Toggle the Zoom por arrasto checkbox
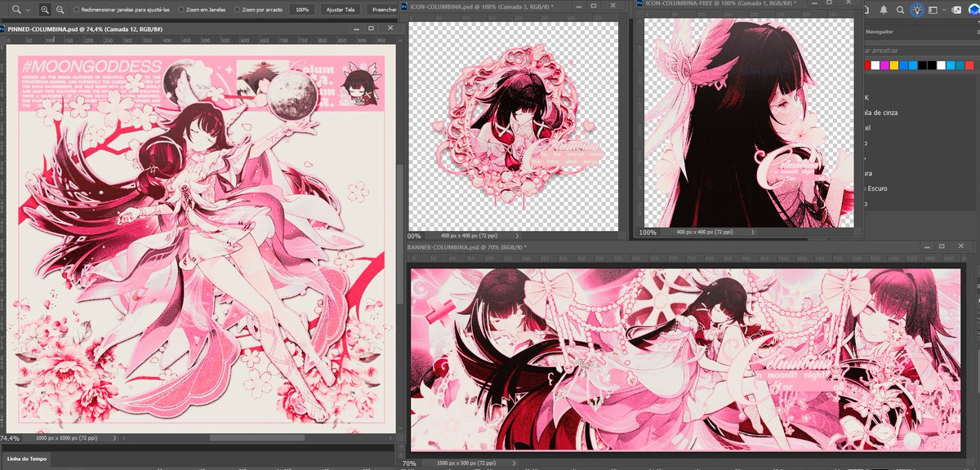Screen dimensions: 980x470 (238, 10)
